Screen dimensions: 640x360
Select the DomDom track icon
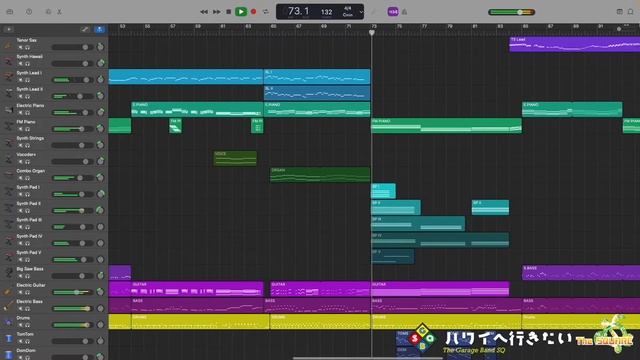point(8,354)
